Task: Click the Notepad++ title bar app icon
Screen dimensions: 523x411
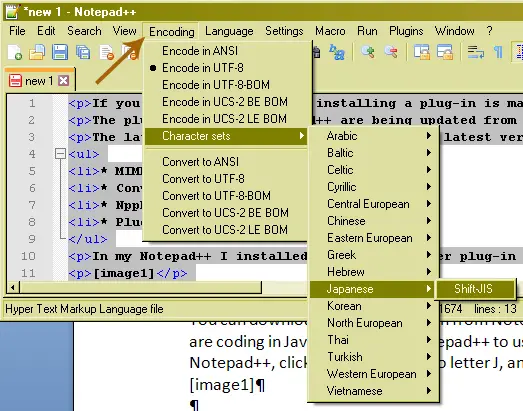Action: (x=13, y=12)
